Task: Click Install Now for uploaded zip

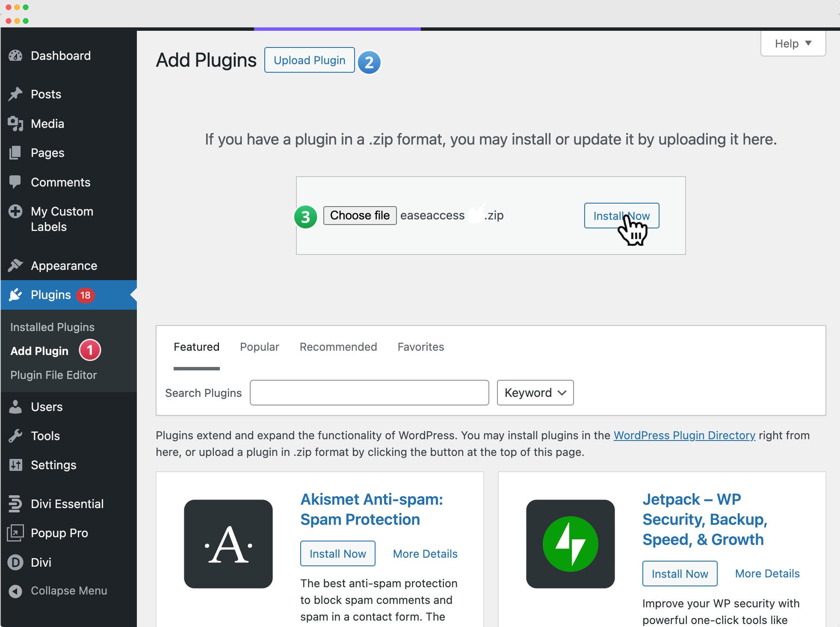Action: pos(621,216)
